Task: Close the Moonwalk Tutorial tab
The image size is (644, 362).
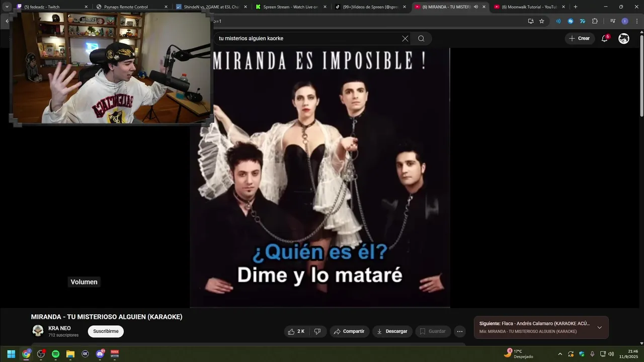Action: [563, 7]
